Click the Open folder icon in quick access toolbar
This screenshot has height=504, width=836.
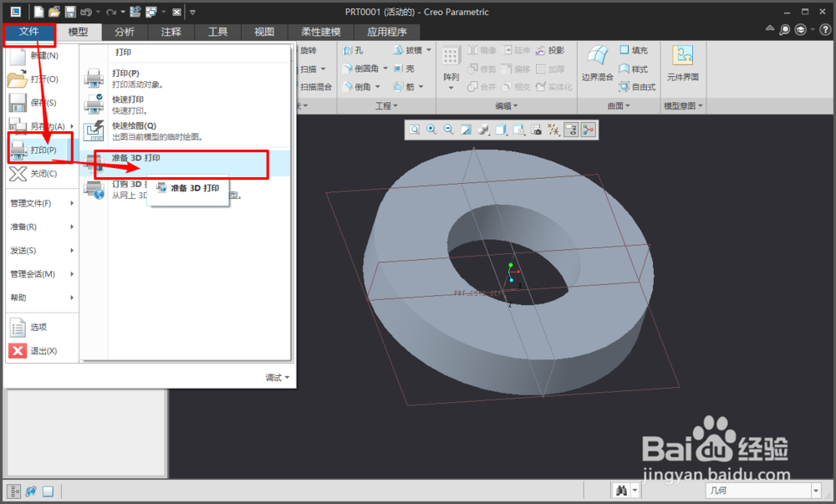[x=54, y=12]
